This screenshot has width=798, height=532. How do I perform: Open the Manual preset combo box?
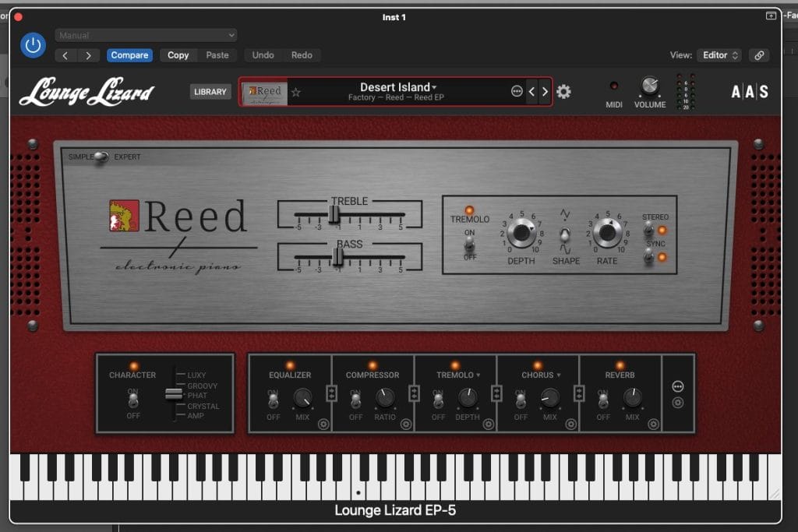[x=146, y=35]
